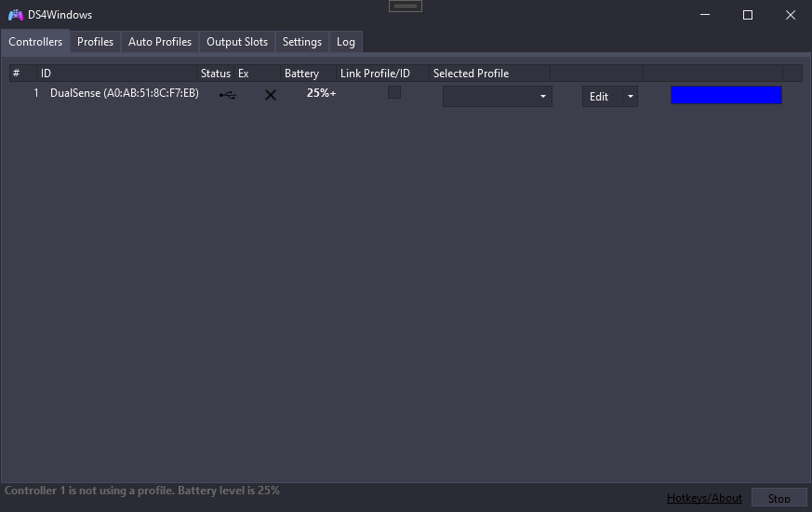Click the # column header

(x=22, y=73)
